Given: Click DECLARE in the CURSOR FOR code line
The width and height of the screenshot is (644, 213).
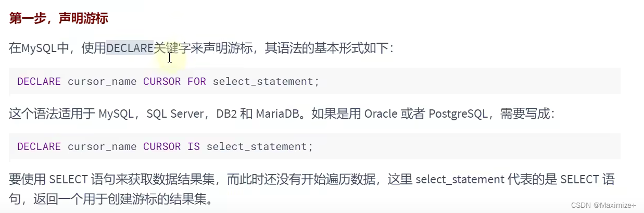Looking at the screenshot, I should coord(39,82).
